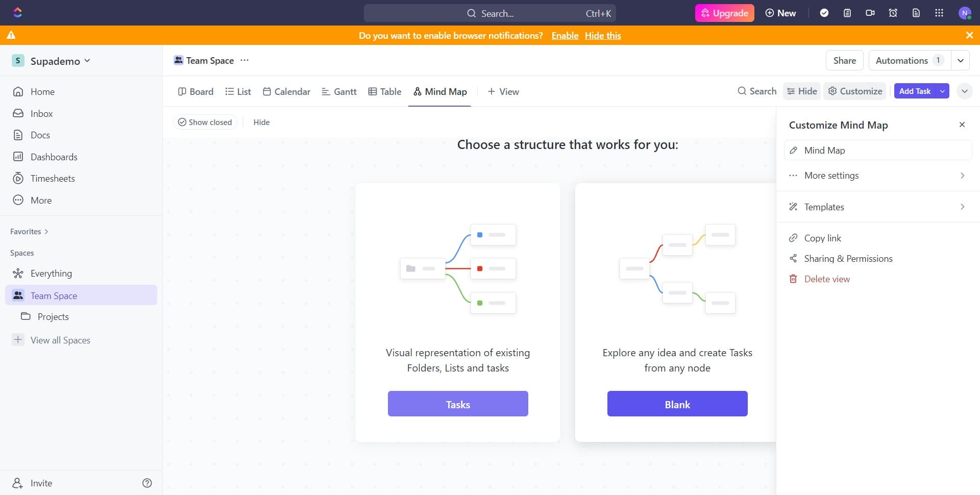Toggle Show closed tasks
The height and width of the screenshot is (495, 980).
(205, 122)
